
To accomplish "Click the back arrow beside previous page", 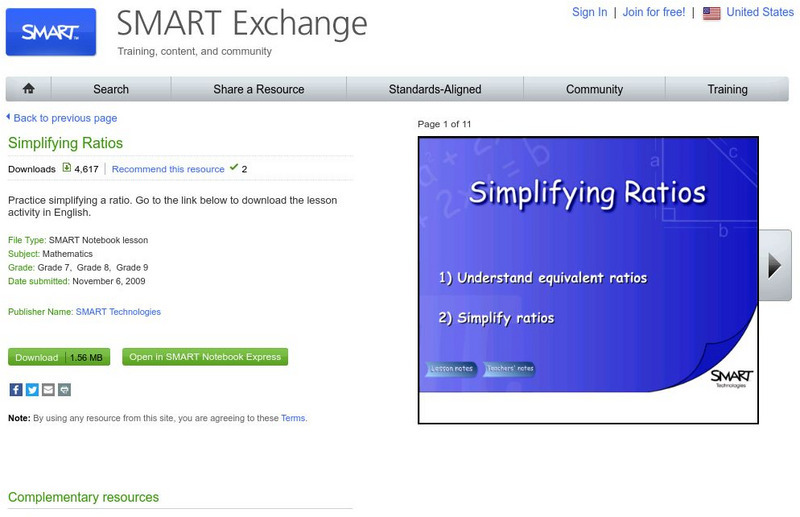I will [x=8, y=117].
